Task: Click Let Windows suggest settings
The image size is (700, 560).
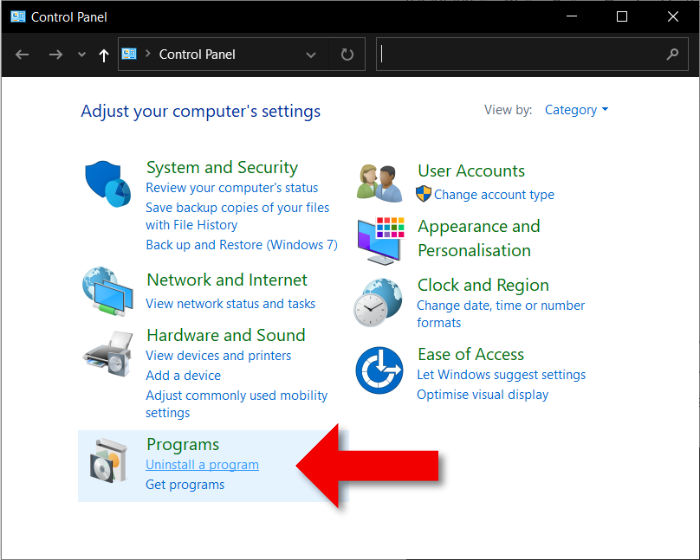Action: [x=501, y=375]
